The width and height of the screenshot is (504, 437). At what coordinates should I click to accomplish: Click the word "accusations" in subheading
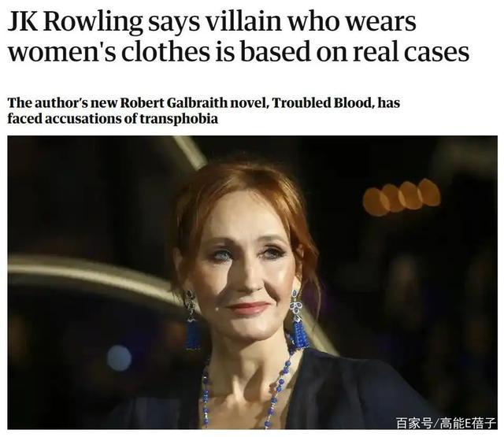[84, 119]
